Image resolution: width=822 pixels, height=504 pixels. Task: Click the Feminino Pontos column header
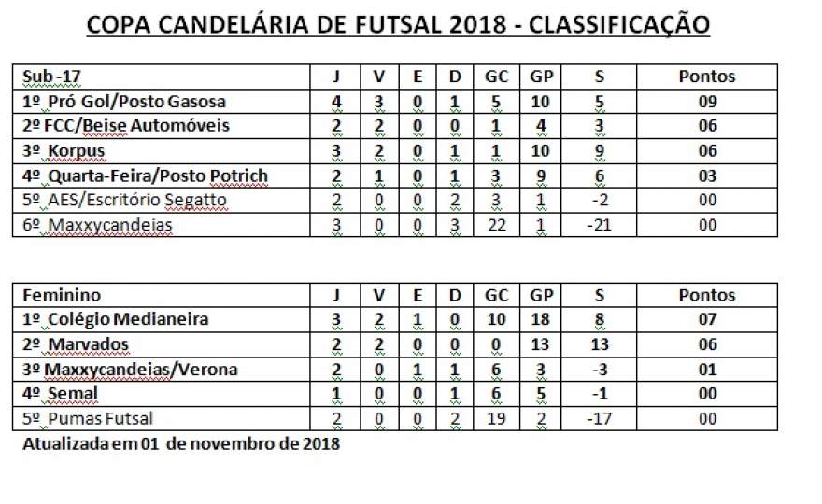pyautogui.click(x=707, y=296)
